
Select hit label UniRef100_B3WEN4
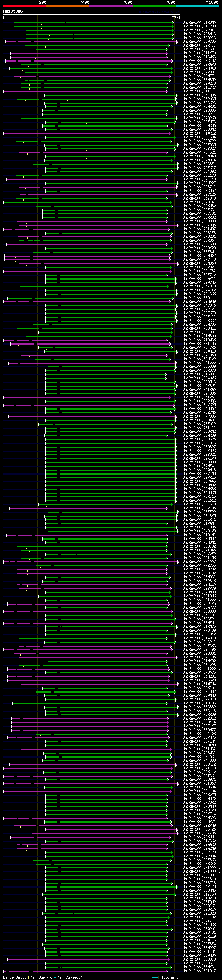point(199,622)
